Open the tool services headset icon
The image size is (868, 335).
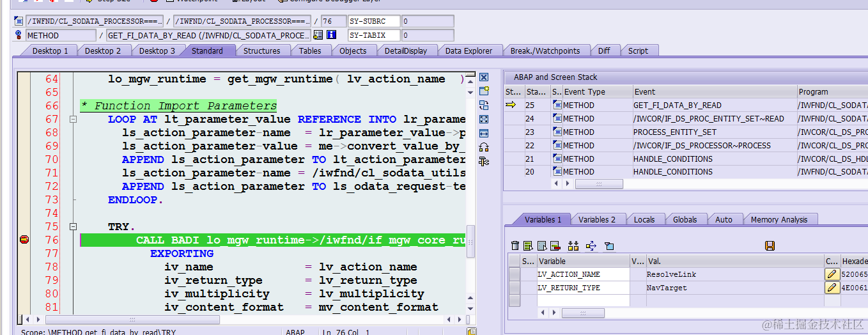click(x=484, y=147)
